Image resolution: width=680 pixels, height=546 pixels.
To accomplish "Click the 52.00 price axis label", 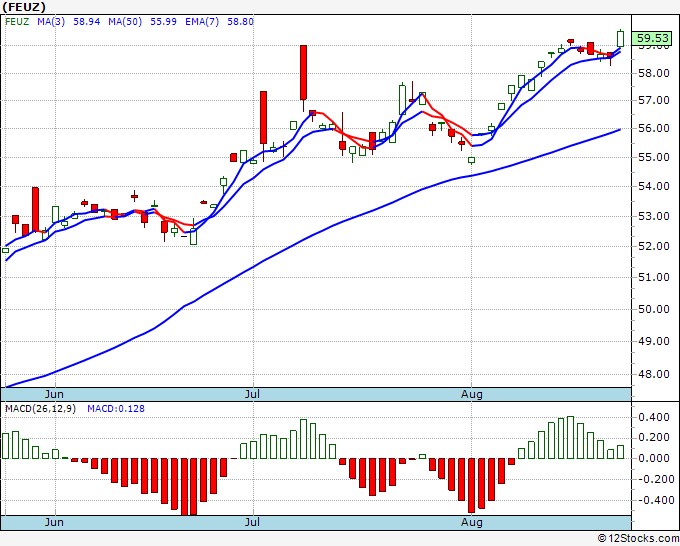I will pos(654,246).
